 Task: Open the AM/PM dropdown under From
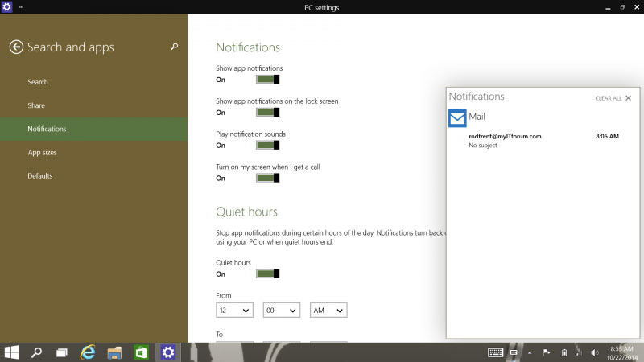(328, 310)
